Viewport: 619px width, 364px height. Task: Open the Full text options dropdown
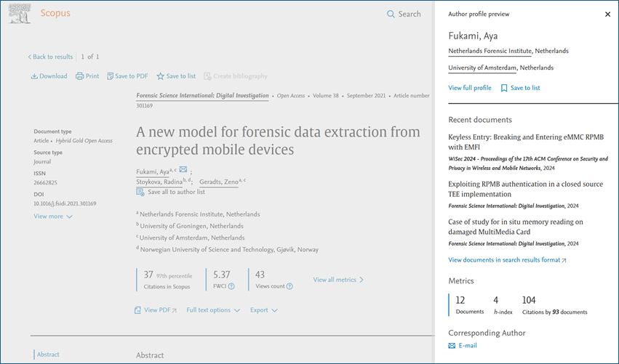(213, 310)
